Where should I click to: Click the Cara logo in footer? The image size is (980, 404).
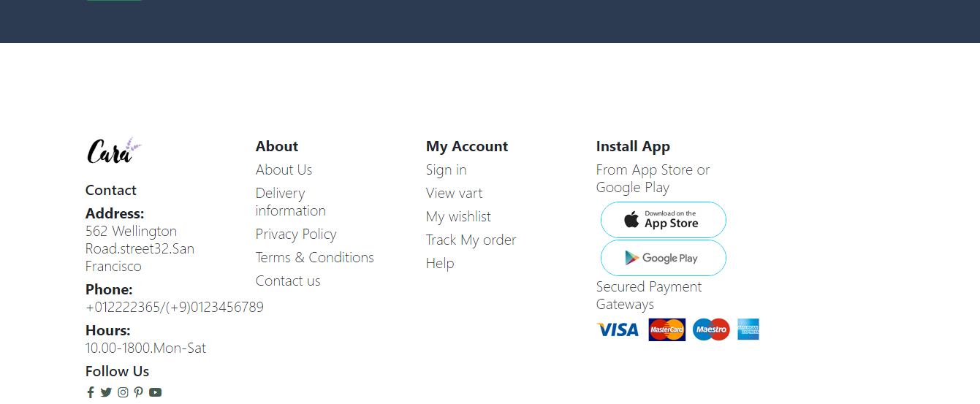coord(114,150)
